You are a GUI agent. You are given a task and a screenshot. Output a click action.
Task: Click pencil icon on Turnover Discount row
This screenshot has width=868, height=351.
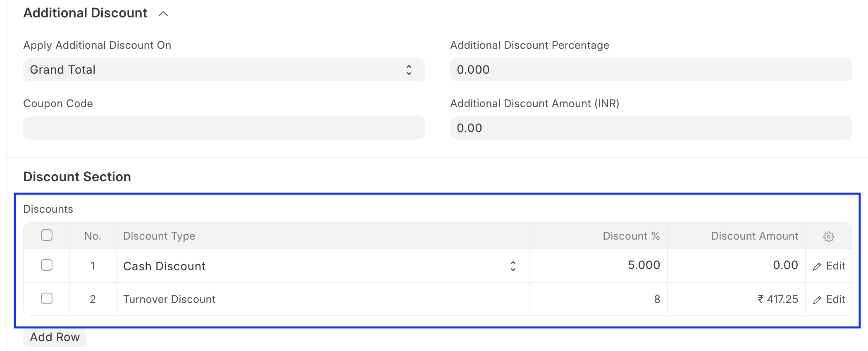[817, 300]
